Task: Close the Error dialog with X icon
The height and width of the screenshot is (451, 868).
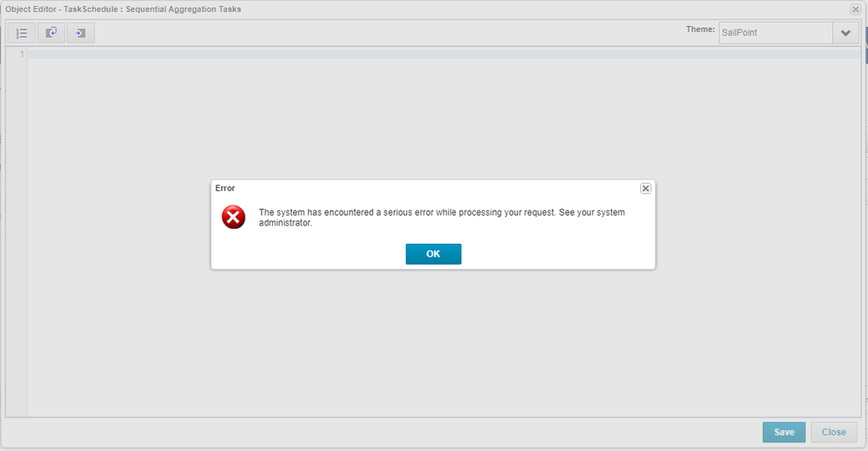Action: (645, 188)
